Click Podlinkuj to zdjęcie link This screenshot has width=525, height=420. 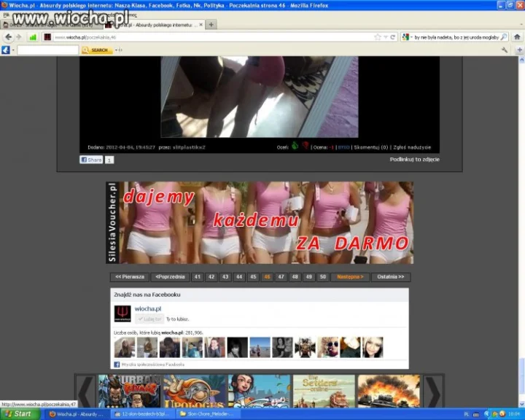(414, 160)
